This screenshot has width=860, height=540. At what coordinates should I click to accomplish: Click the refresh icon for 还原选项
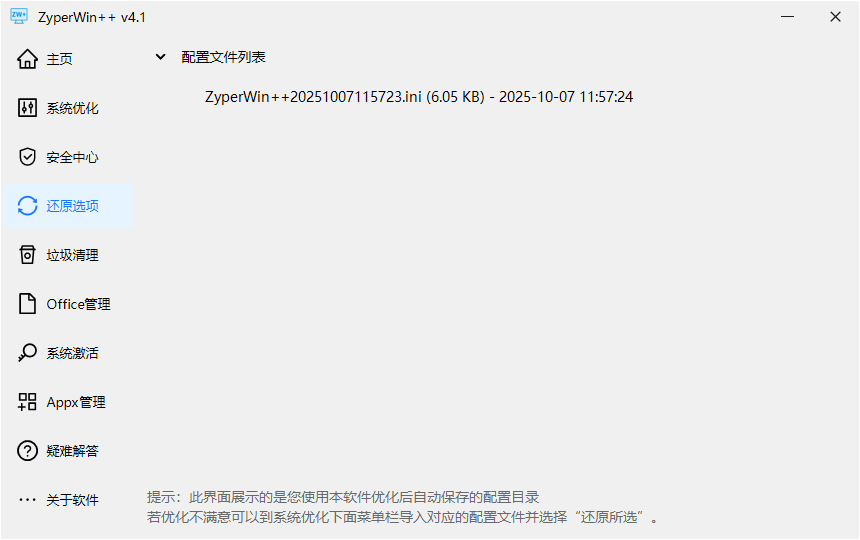pyautogui.click(x=27, y=206)
